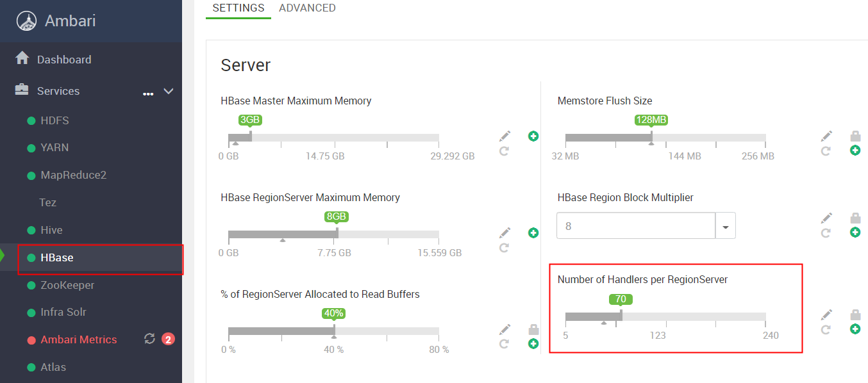The image size is (868, 383).
Task: Open the HDFS service
Action: [x=54, y=120]
